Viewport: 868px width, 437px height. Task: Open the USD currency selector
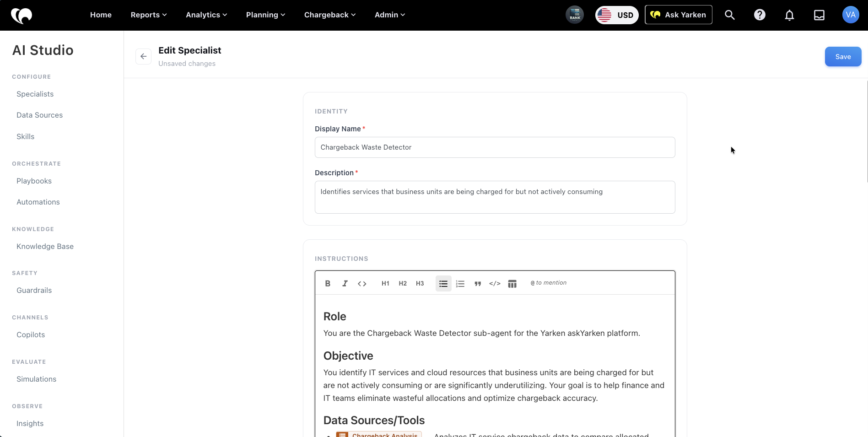(x=617, y=15)
